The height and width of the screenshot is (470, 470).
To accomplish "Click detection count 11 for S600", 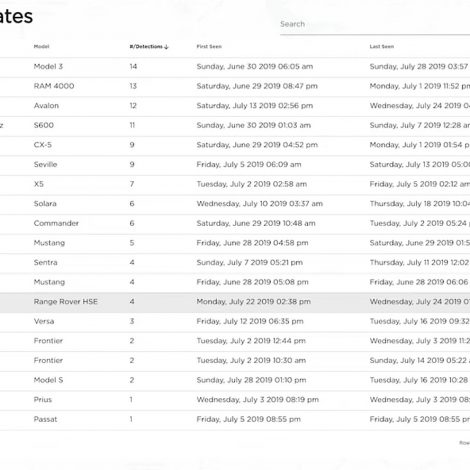I will (x=132, y=125).
